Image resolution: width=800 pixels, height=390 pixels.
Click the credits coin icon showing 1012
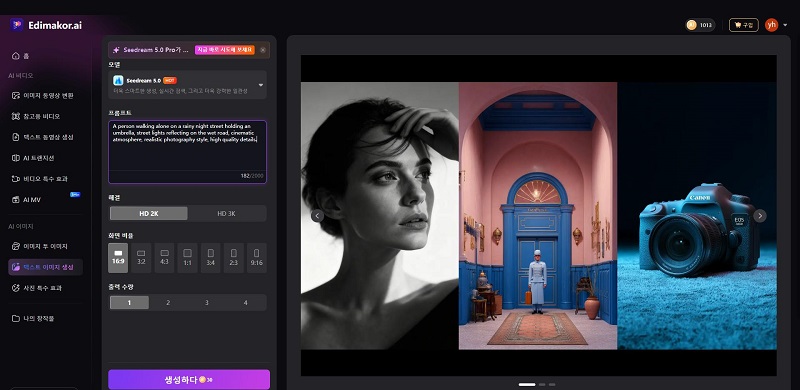[691, 25]
